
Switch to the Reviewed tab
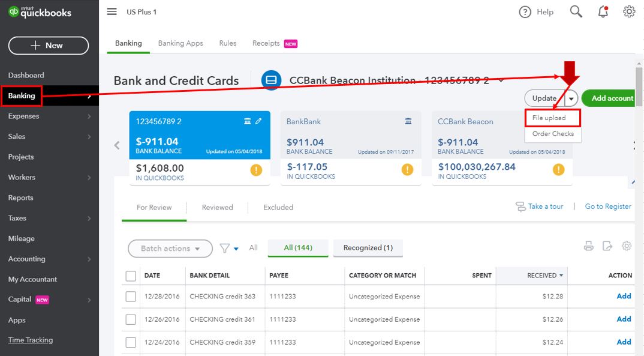pyautogui.click(x=217, y=207)
